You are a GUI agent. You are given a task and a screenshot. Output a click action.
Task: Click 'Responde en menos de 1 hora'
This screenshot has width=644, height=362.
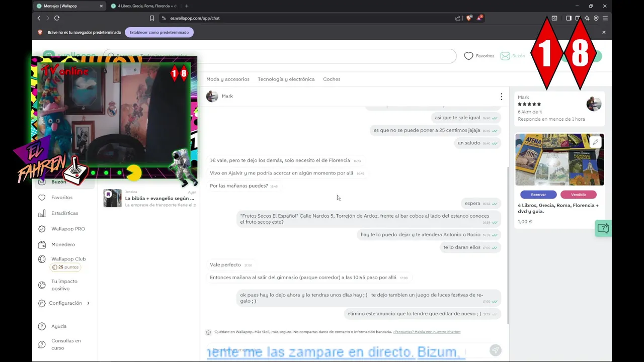(551, 119)
